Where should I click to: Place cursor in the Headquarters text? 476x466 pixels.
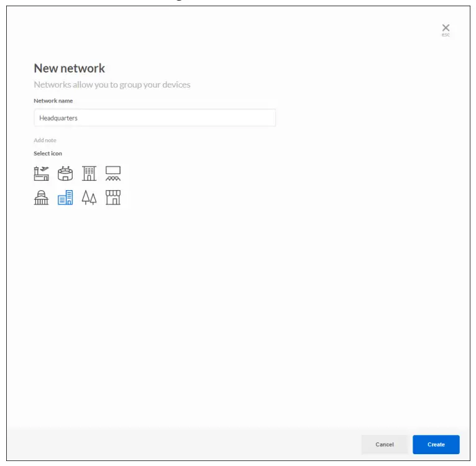[x=58, y=118]
